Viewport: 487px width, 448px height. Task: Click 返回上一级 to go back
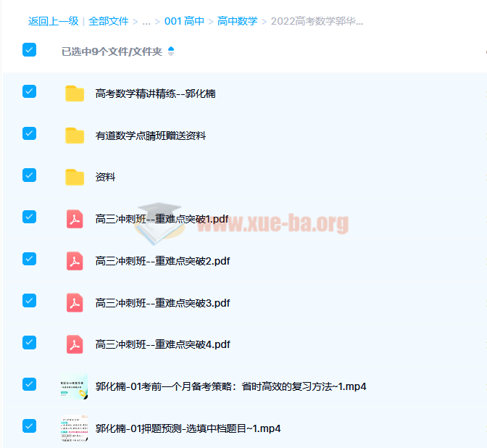pos(53,21)
